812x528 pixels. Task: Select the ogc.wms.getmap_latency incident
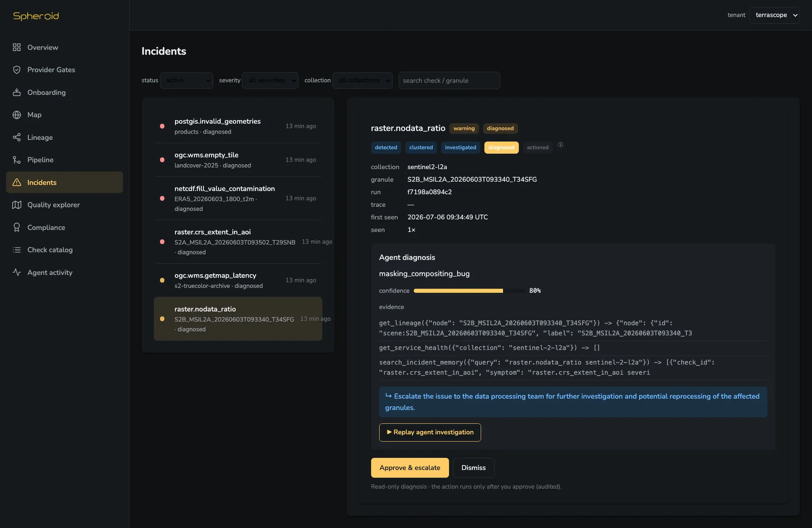[238, 280]
